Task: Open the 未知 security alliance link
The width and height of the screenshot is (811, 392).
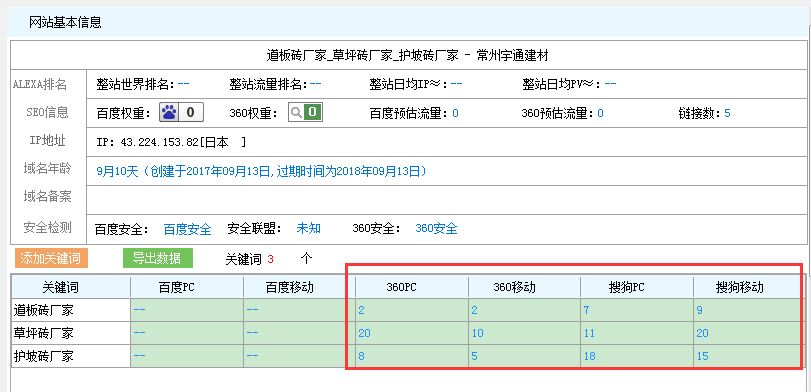Action: [x=309, y=229]
